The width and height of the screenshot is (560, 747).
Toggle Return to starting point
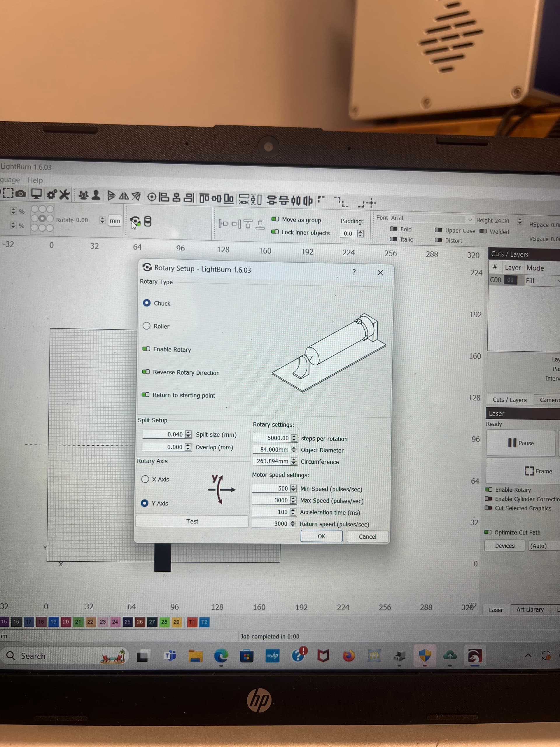(x=146, y=395)
